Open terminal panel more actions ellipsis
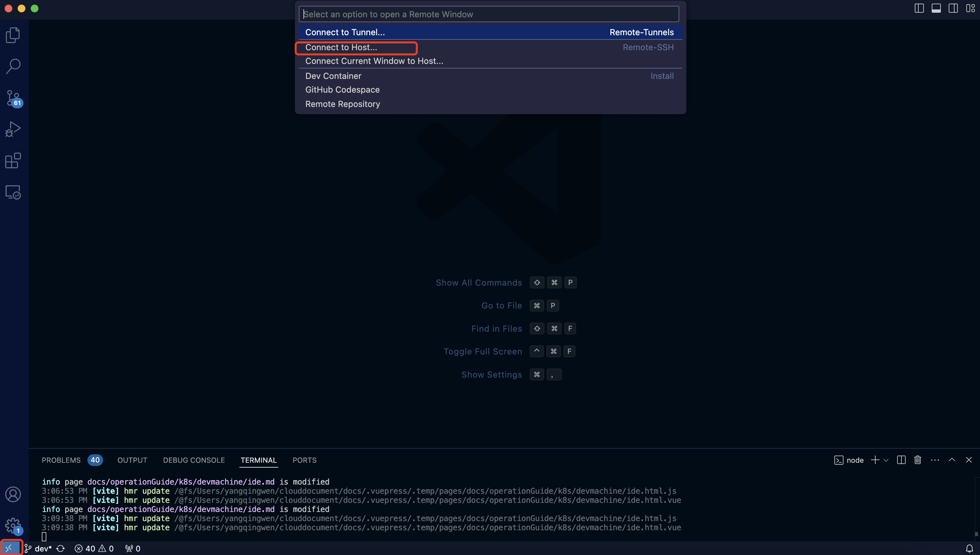 click(x=935, y=460)
